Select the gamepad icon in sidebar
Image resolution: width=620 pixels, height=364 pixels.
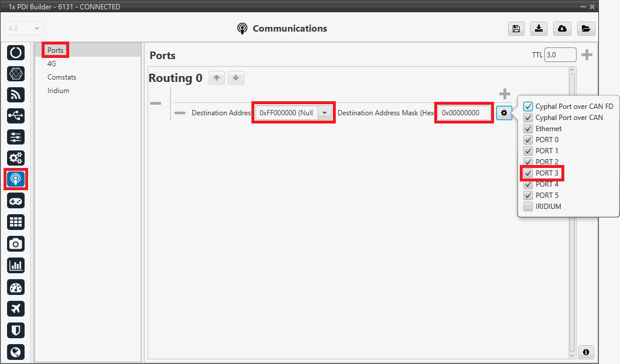(16, 201)
